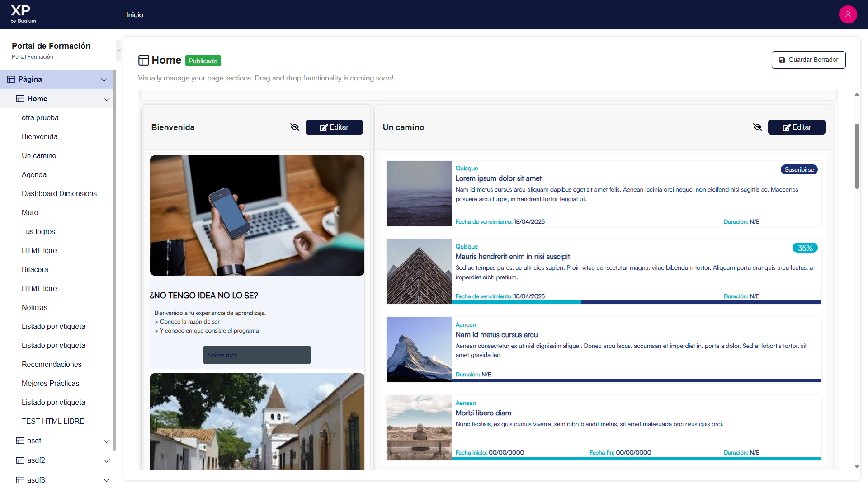Viewport: 868px width, 488px height.
Task: Open Tus logros section in sidebar
Action: pyautogui.click(x=38, y=232)
